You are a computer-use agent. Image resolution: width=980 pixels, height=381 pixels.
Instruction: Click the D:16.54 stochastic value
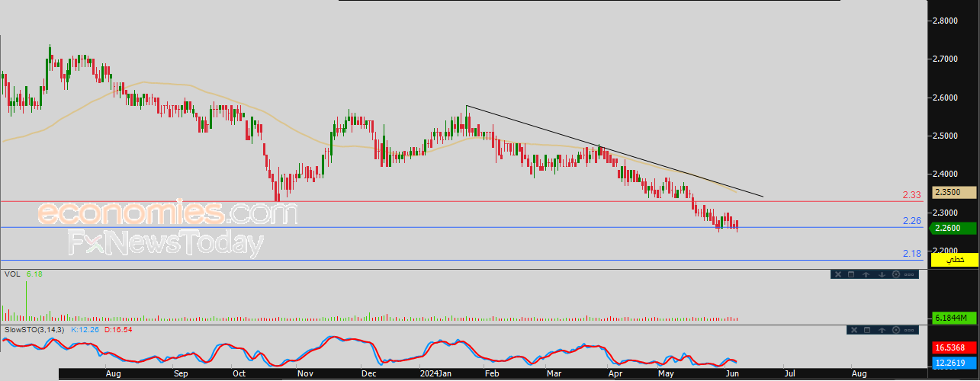[x=118, y=329]
